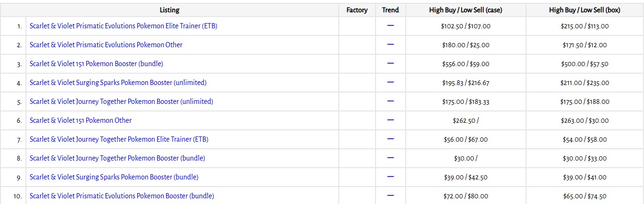Open Journey Together Pokemon Elite Trainer (ETB) listing
The width and height of the screenshot is (644, 204).
(119, 139)
